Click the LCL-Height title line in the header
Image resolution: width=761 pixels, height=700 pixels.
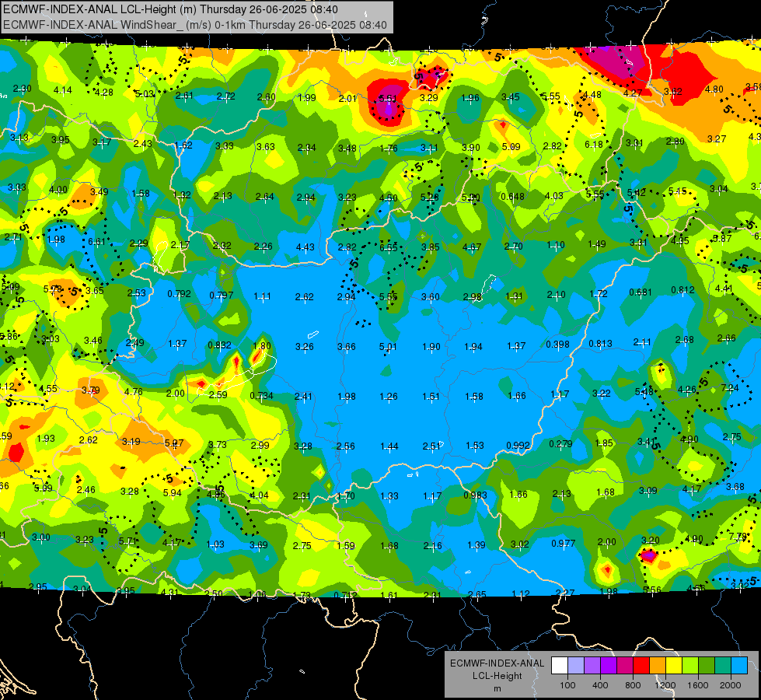point(170,9)
